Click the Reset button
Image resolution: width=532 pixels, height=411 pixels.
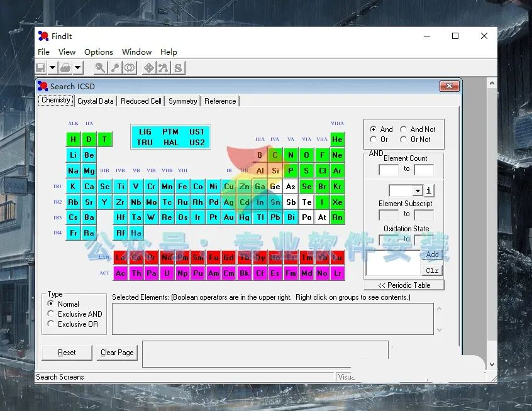pos(67,353)
